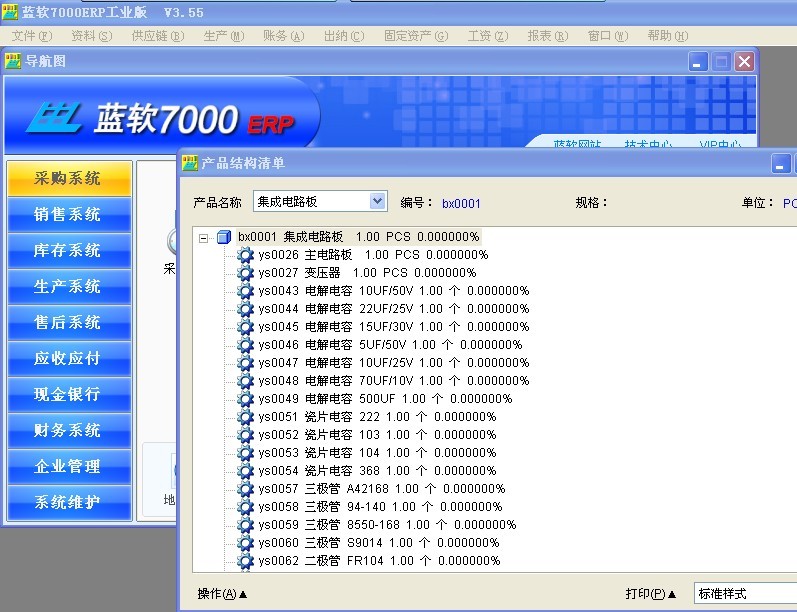Open the 出纳(C) menu
The height and width of the screenshot is (612, 797).
click(x=344, y=36)
